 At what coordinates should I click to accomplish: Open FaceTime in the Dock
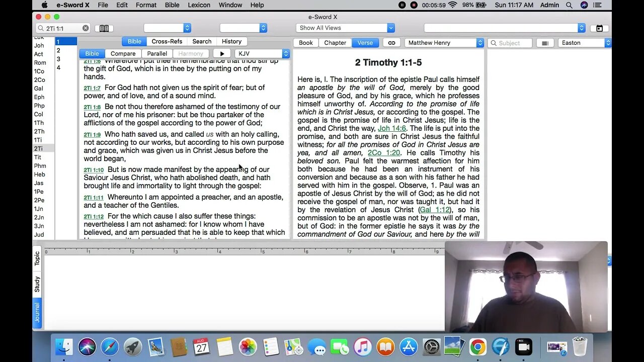pos(340,347)
